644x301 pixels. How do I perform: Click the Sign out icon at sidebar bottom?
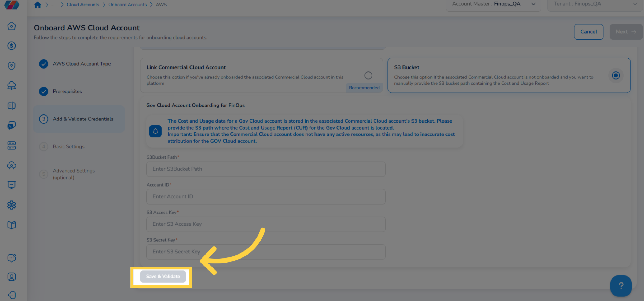pos(12,295)
